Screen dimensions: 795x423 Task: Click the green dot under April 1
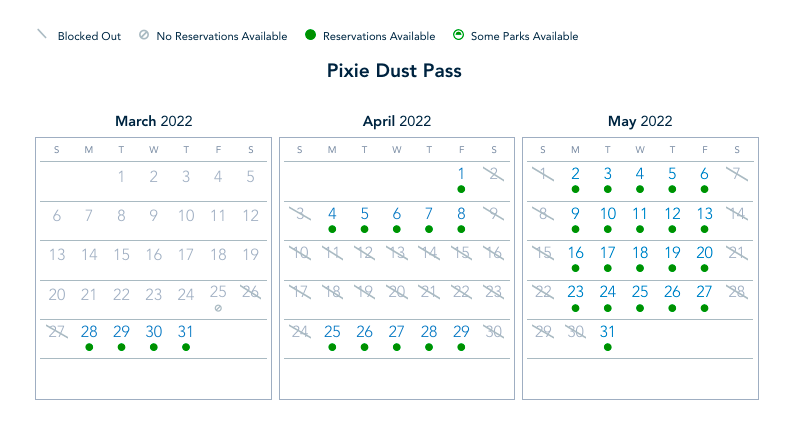point(461,188)
